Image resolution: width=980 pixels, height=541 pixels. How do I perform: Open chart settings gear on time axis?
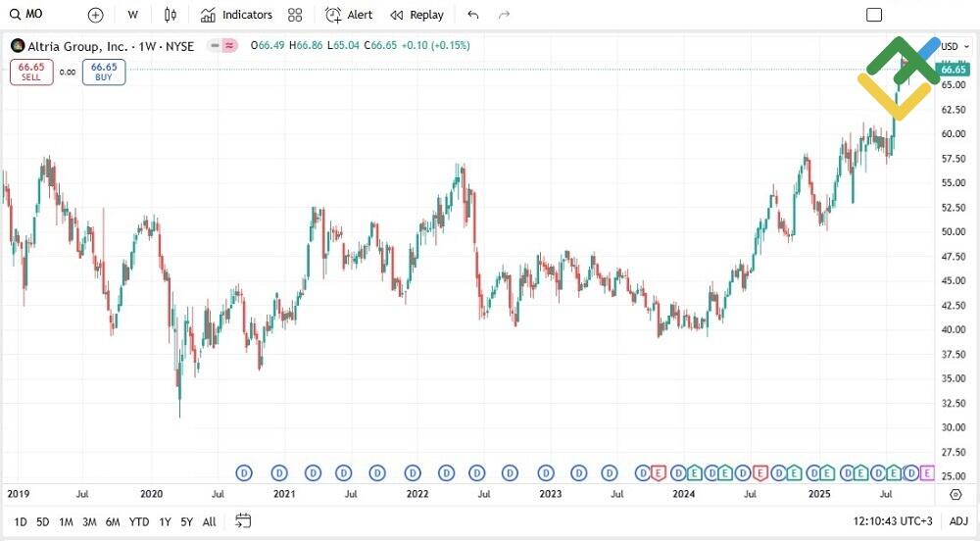[x=955, y=494]
